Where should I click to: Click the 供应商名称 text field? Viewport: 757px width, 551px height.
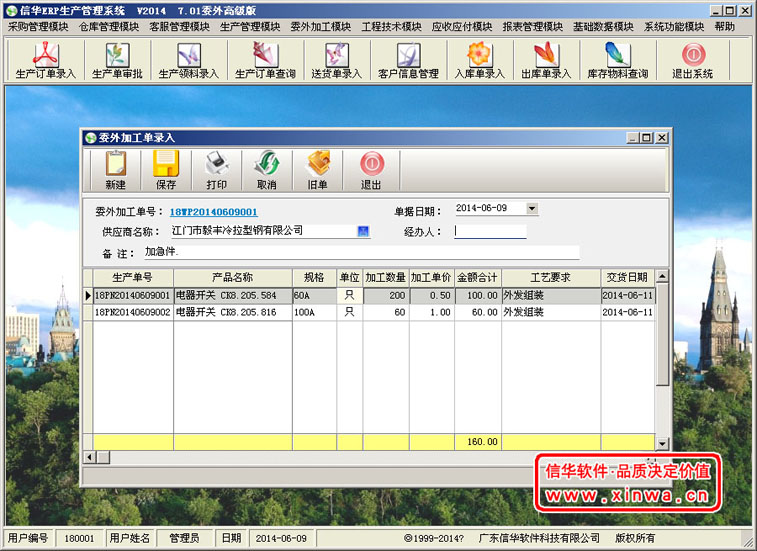pyautogui.click(x=264, y=231)
